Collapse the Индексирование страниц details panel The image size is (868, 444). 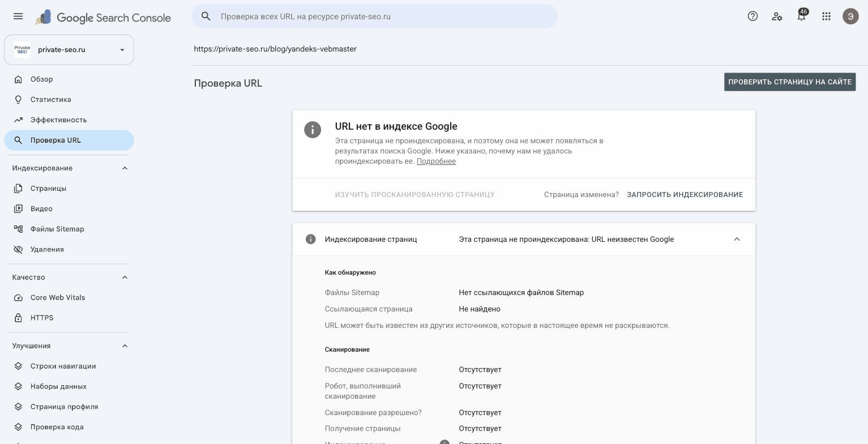point(737,239)
